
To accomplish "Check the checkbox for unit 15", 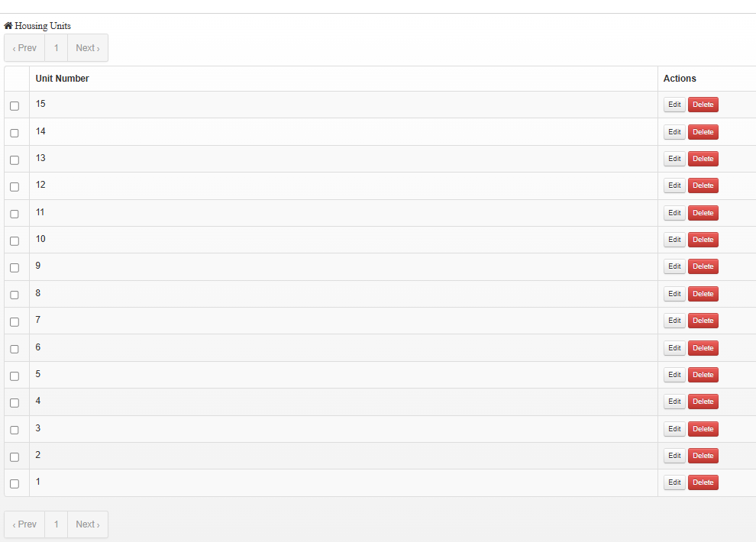I will coord(15,105).
